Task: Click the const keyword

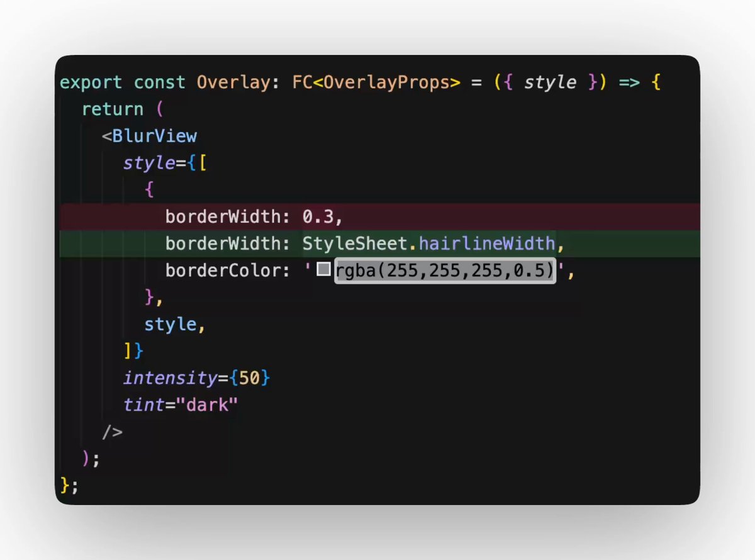Action: [160, 82]
